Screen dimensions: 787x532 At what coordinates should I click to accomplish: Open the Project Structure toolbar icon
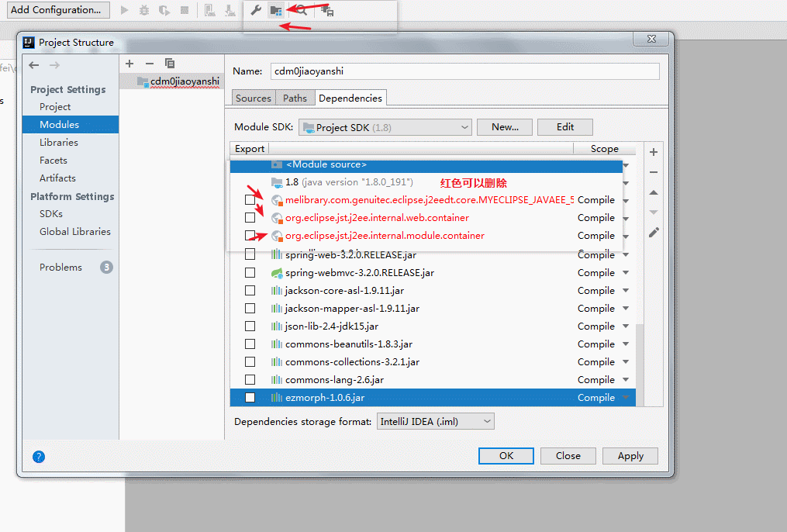(275, 10)
